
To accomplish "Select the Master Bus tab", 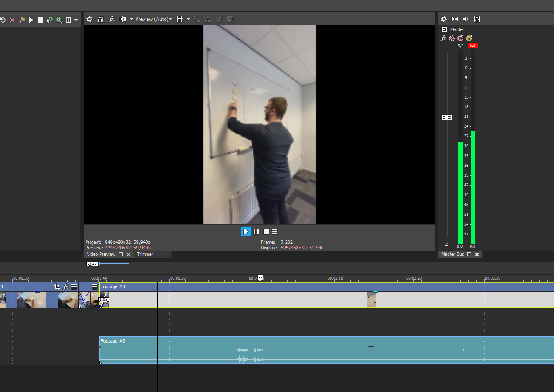I will pos(452,254).
